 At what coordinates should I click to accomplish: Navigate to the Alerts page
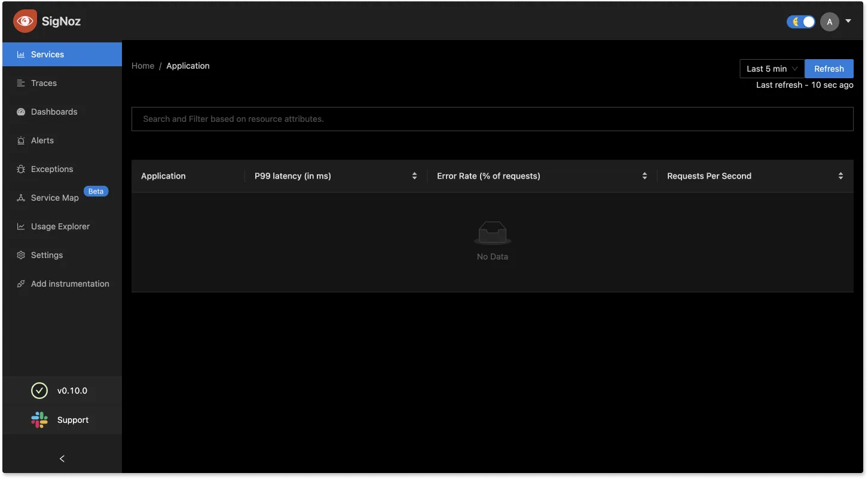point(62,140)
